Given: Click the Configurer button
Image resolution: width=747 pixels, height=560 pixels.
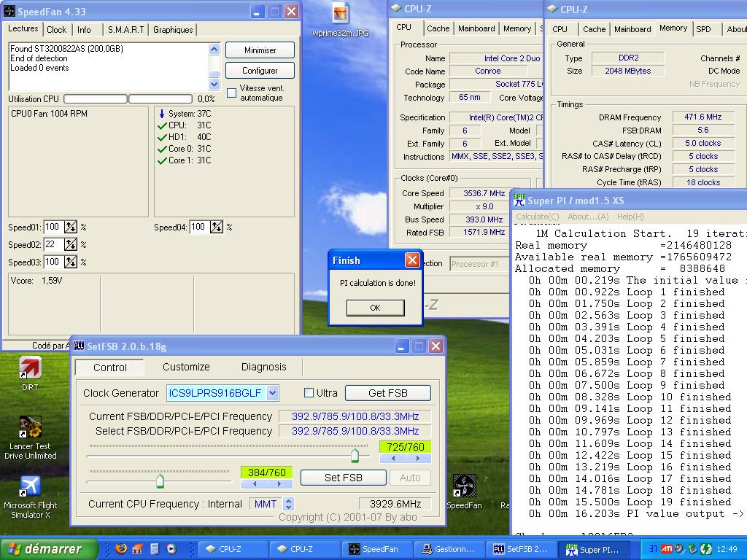Looking at the screenshot, I should point(260,71).
